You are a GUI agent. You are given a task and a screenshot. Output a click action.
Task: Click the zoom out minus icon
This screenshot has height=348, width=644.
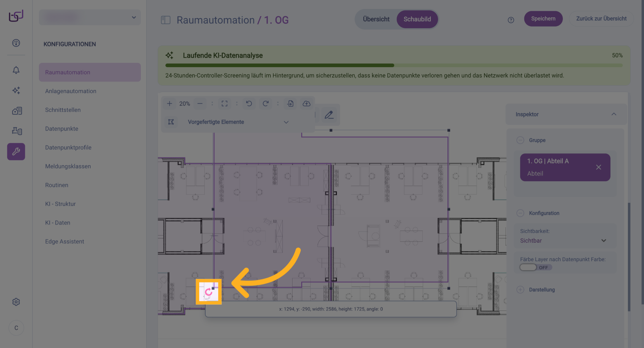coord(200,104)
